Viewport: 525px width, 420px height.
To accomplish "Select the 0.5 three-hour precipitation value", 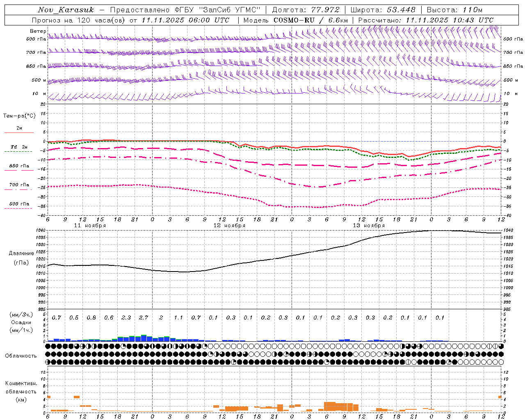I will click(74, 318).
